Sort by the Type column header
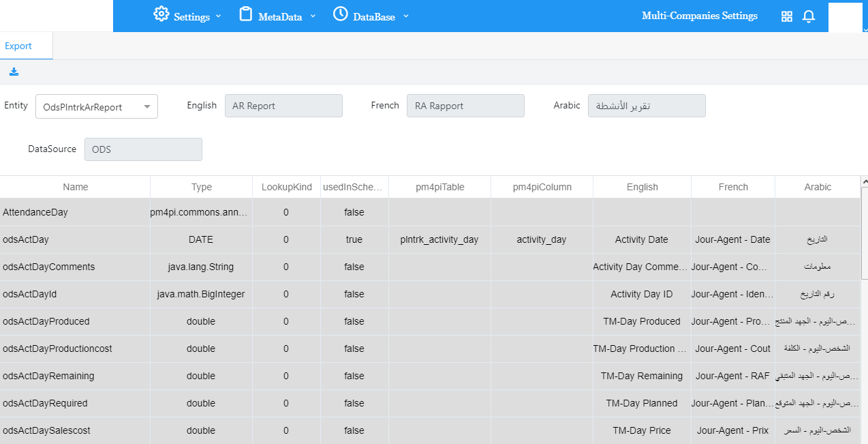 pos(201,187)
